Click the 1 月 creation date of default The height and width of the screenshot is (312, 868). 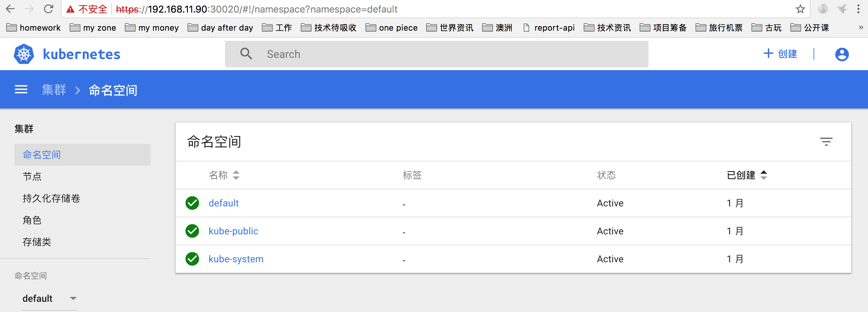[x=735, y=203]
